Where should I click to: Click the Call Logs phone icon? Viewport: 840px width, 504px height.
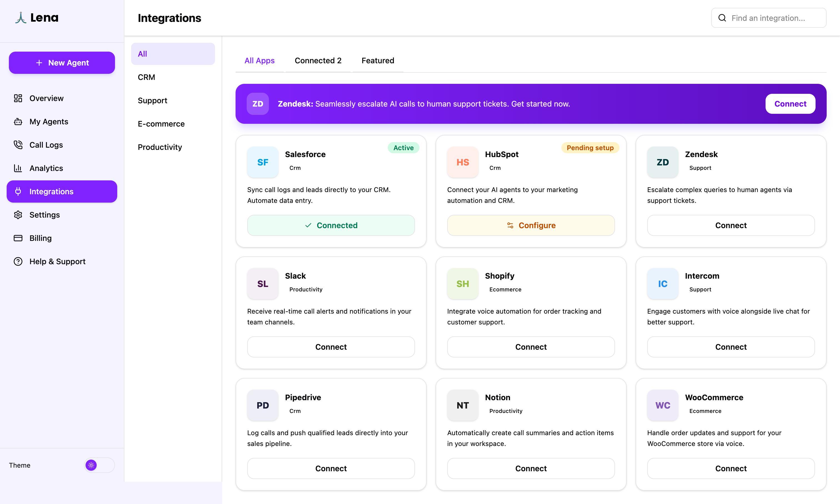(x=18, y=145)
